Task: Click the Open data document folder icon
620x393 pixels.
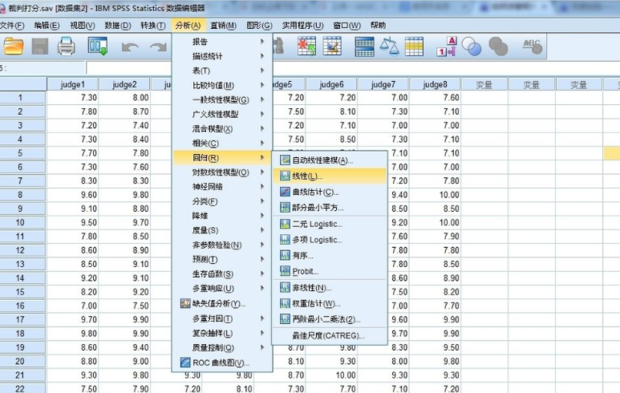Action: [x=13, y=47]
